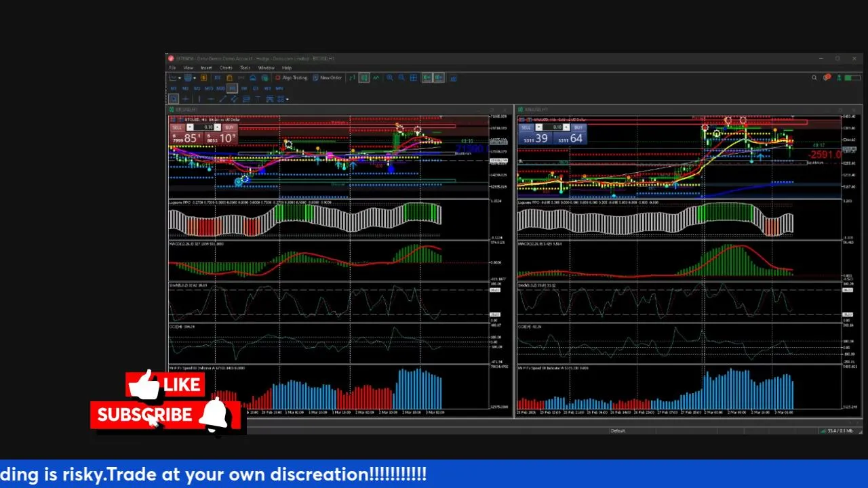The image size is (868, 488).
Task: Tile chart windows with grid icon
Action: click(x=414, y=78)
